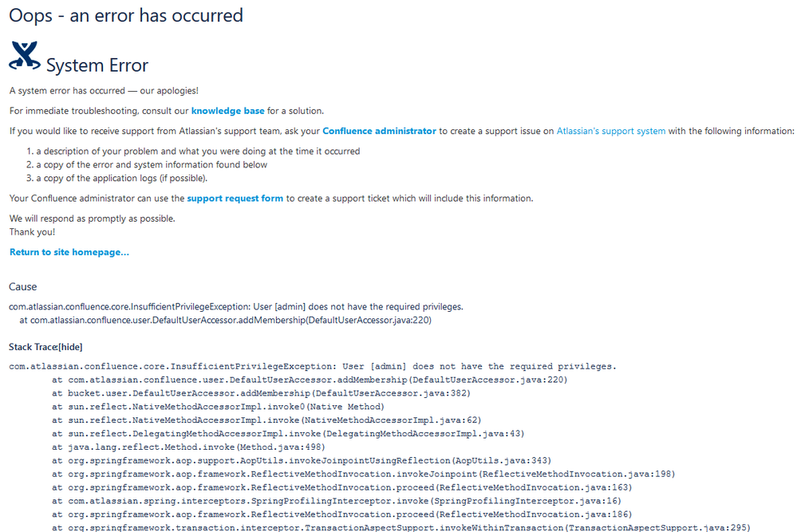This screenshot has width=797, height=532.
Task: Return to site homepage link
Action: [x=69, y=252]
